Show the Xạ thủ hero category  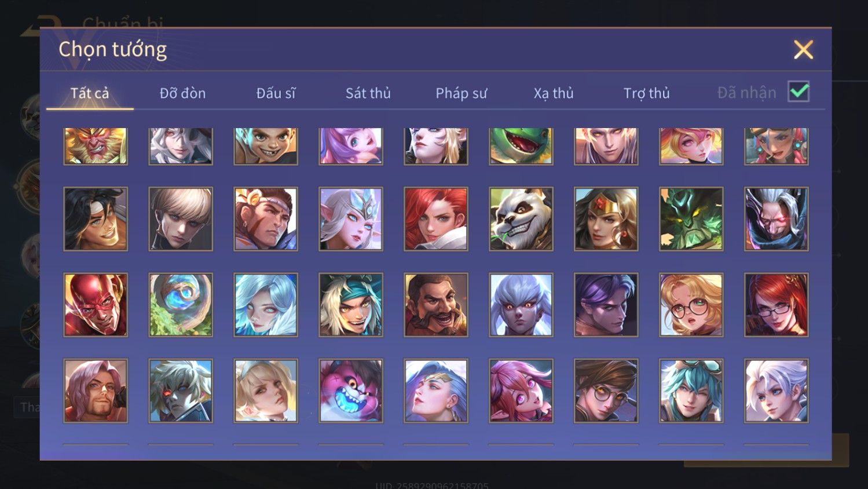click(x=554, y=93)
